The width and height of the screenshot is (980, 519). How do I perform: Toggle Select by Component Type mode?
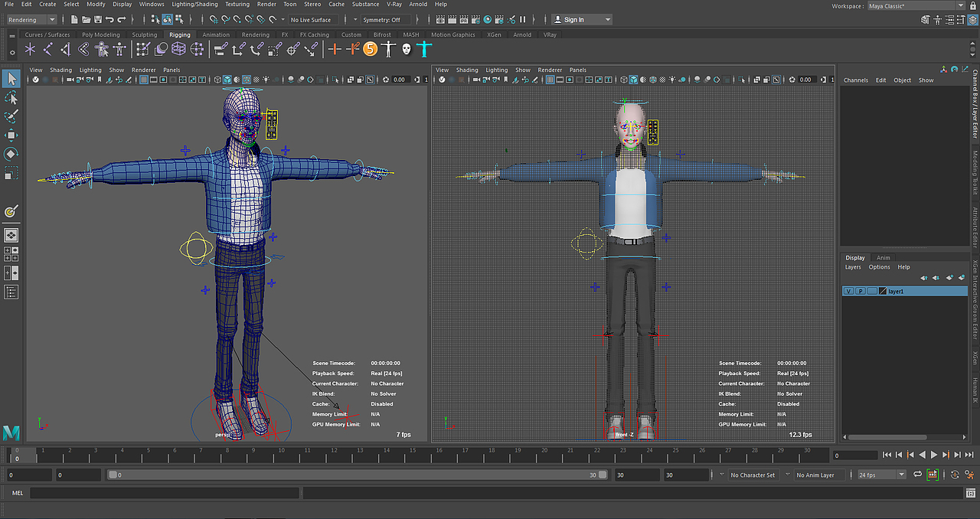pyautogui.click(x=178, y=19)
